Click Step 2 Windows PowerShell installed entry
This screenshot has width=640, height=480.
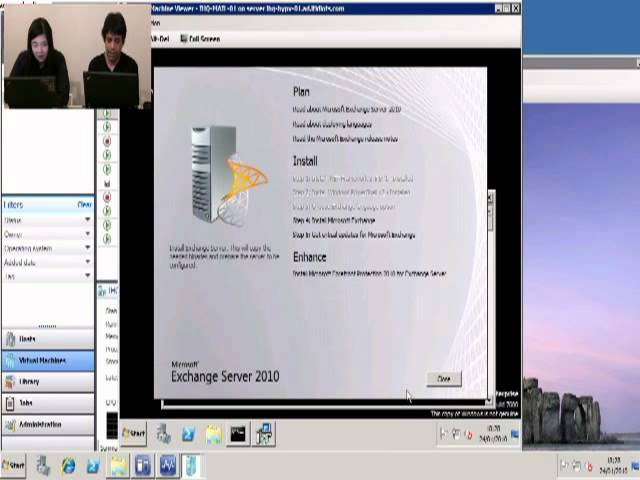point(351,192)
